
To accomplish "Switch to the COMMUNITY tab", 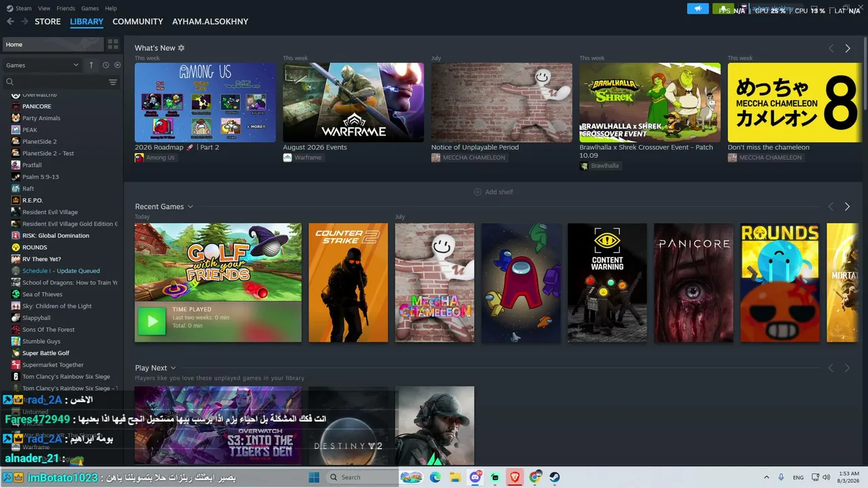I will (138, 22).
